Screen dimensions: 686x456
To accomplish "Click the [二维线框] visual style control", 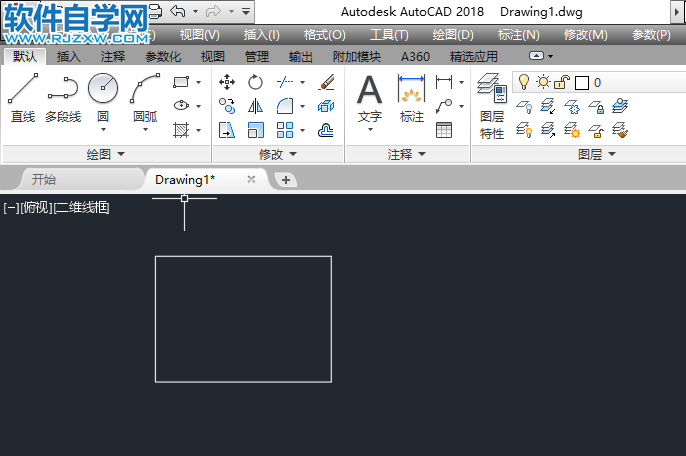I will click(81, 207).
